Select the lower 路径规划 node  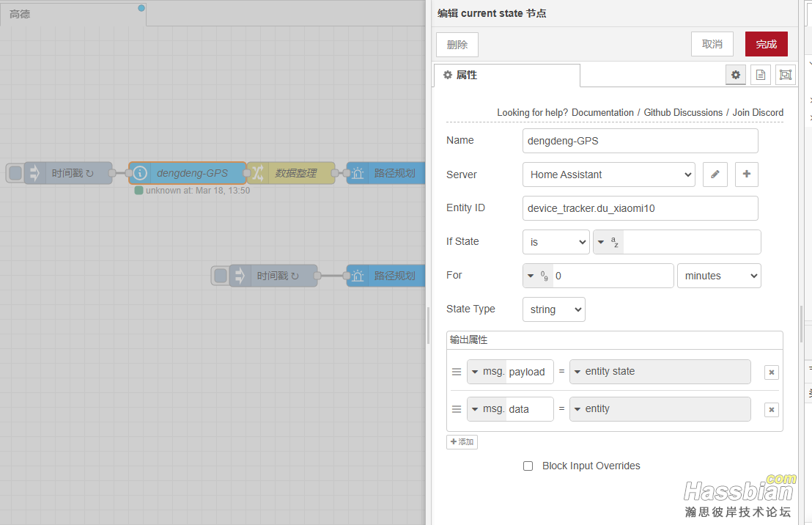click(x=385, y=276)
